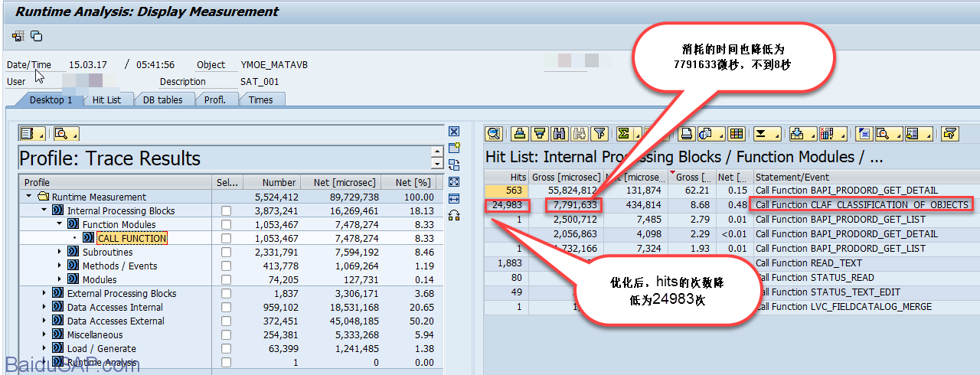The width and height of the screenshot is (980, 375).
Task: Collapse the Function Modules node
Action: tap(60, 224)
